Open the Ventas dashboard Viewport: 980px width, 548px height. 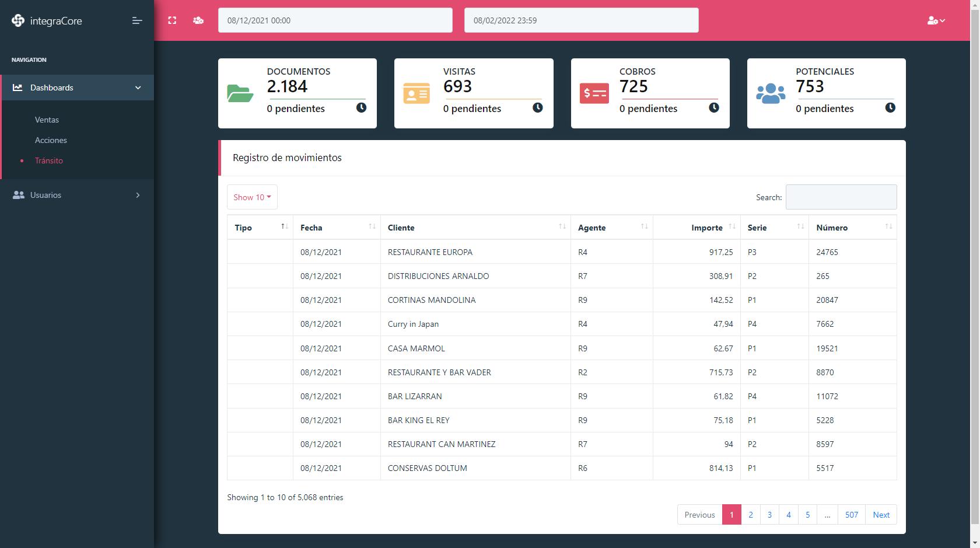(47, 120)
